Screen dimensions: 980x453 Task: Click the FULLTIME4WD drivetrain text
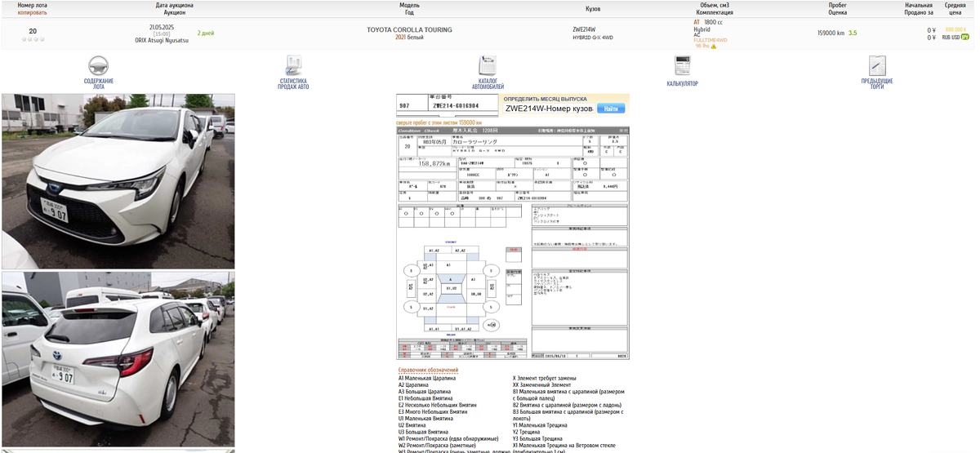click(x=710, y=40)
